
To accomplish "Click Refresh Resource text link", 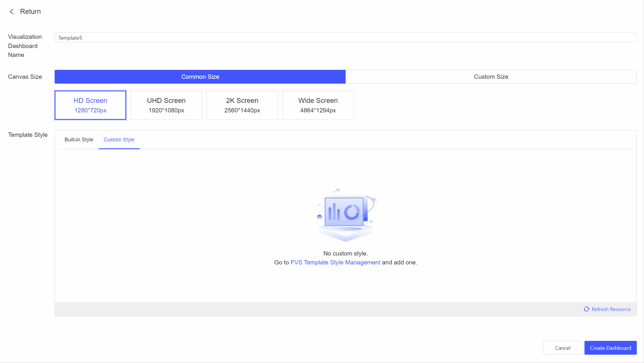I will (x=611, y=309).
